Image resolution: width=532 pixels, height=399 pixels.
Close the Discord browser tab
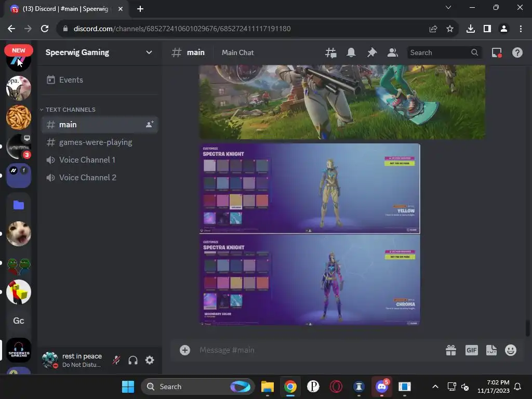tap(121, 9)
